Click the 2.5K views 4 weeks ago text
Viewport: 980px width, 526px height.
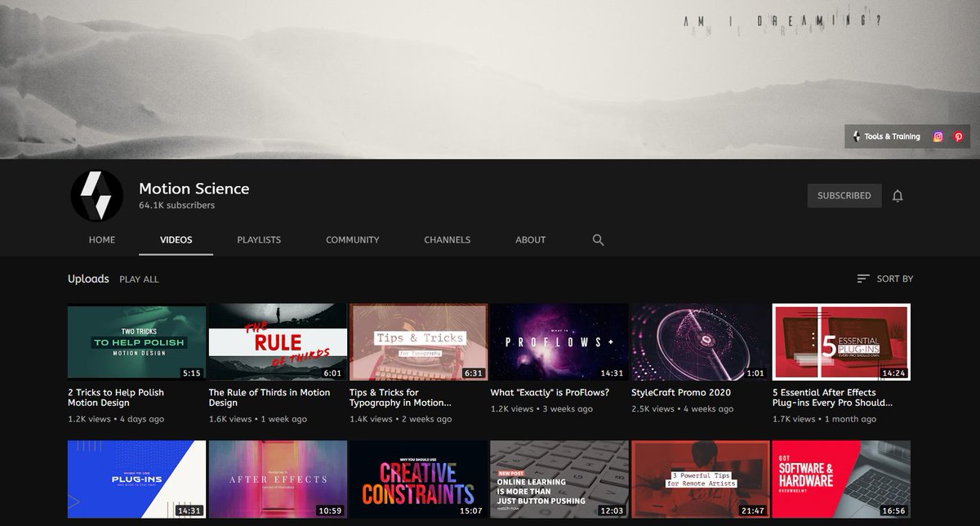[x=683, y=408]
